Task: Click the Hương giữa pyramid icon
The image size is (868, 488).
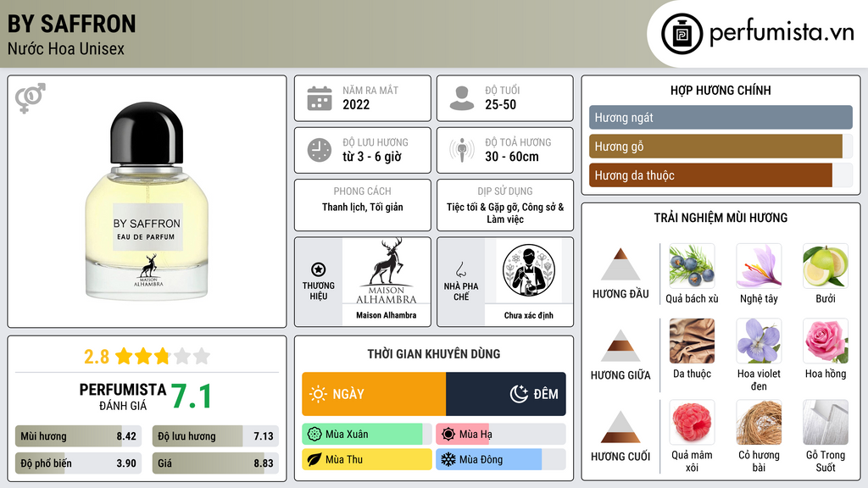Action: [x=620, y=346]
